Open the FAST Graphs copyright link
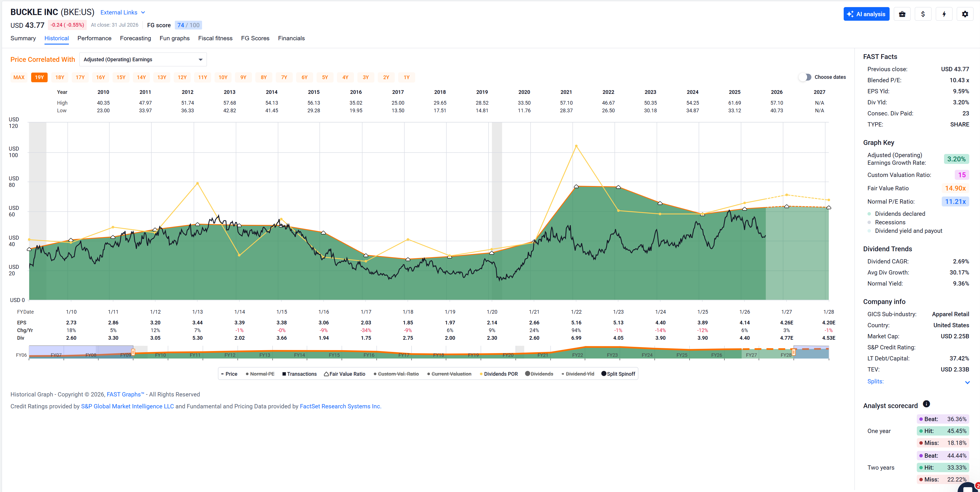The height and width of the screenshot is (492, 980). point(126,394)
